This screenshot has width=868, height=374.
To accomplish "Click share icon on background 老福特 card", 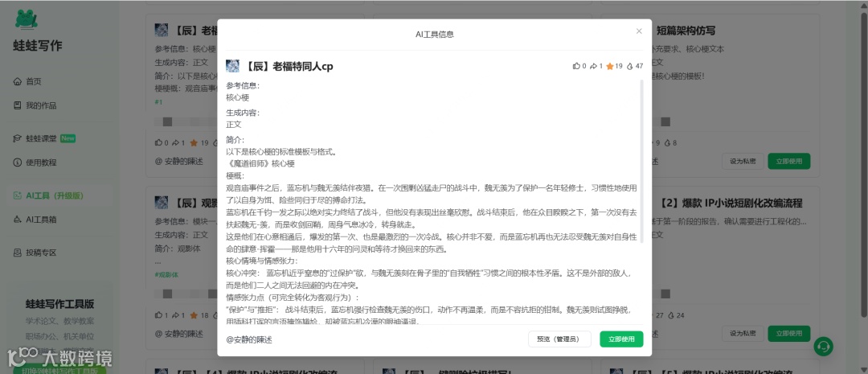I will (x=175, y=142).
